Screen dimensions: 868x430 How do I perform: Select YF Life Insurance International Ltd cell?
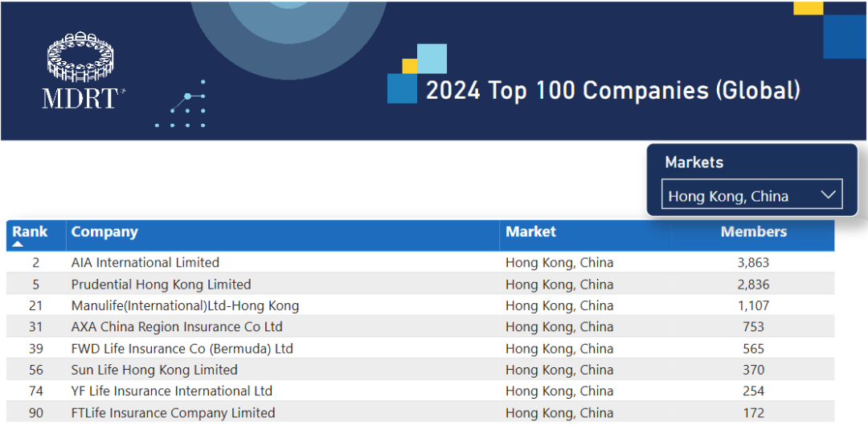tap(172, 391)
